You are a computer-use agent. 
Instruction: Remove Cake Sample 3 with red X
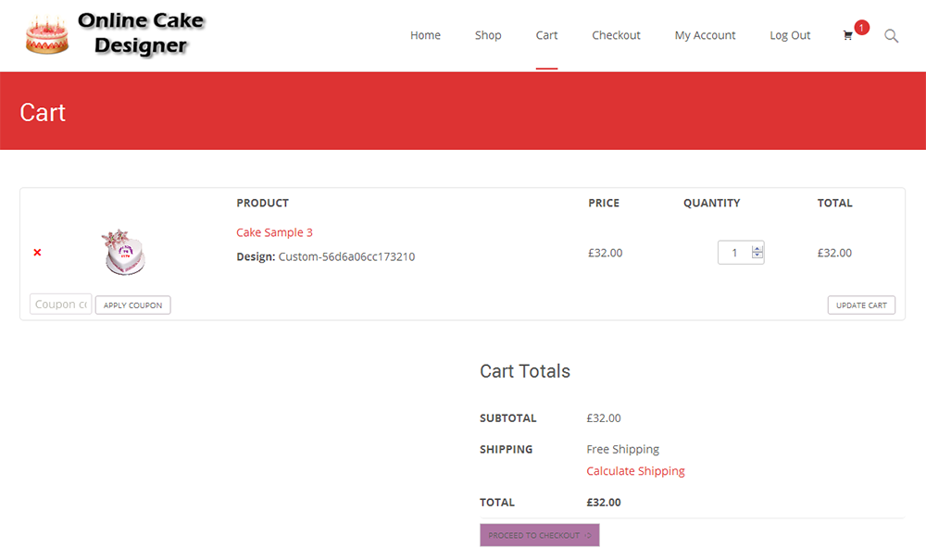(x=37, y=253)
